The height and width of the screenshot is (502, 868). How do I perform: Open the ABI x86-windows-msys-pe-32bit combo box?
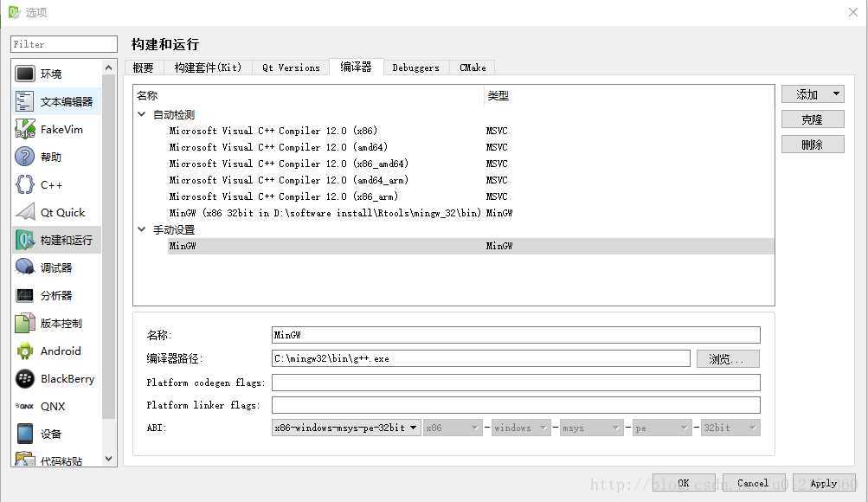[x=345, y=428]
